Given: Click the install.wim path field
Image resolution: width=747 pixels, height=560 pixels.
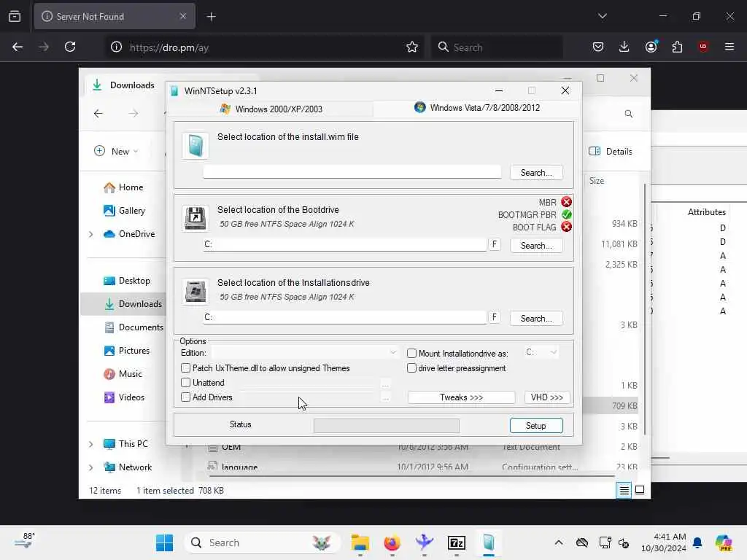Looking at the screenshot, I should [352, 172].
